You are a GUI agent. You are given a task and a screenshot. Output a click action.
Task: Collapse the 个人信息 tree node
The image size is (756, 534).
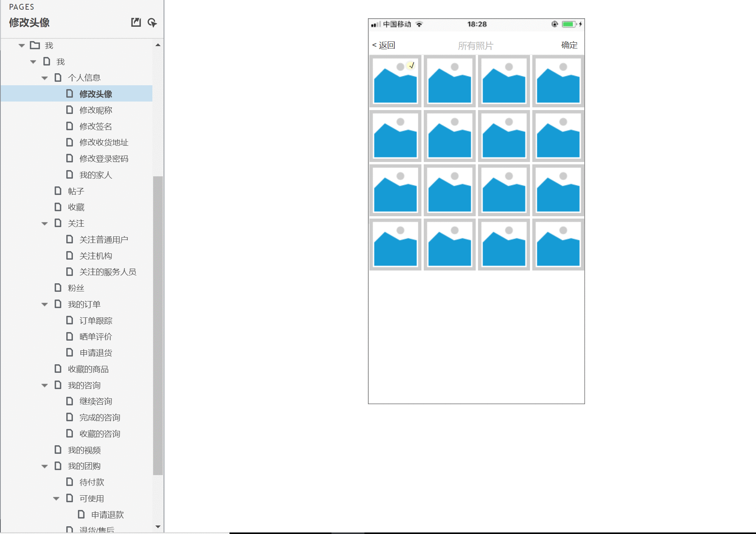(x=45, y=78)
